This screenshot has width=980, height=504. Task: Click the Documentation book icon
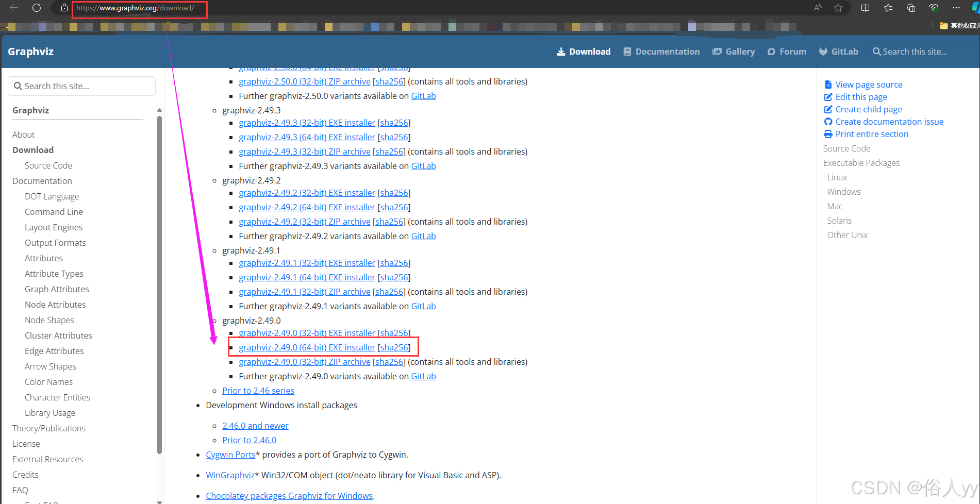[x=627, y=52]
